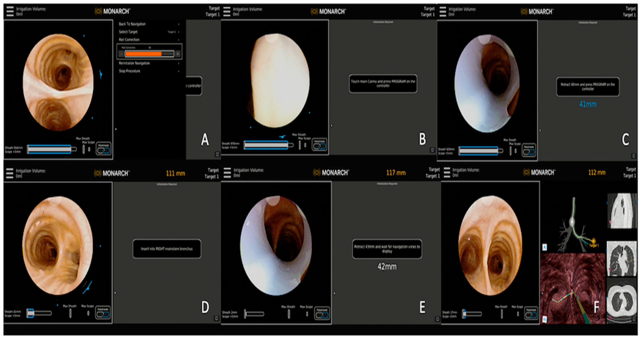Screen dimensions: 644x340
Task: Click small icon on axial CT corner
Action: [x=634, y=319]
